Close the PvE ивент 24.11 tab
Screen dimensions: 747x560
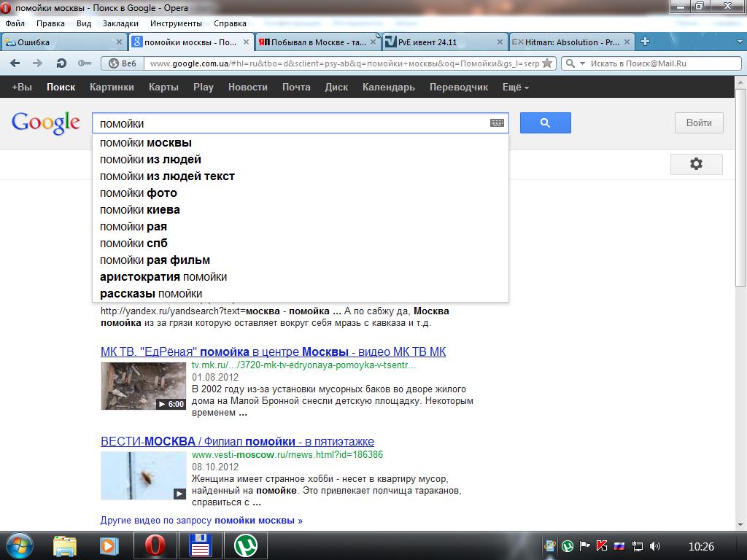point(500,42)
